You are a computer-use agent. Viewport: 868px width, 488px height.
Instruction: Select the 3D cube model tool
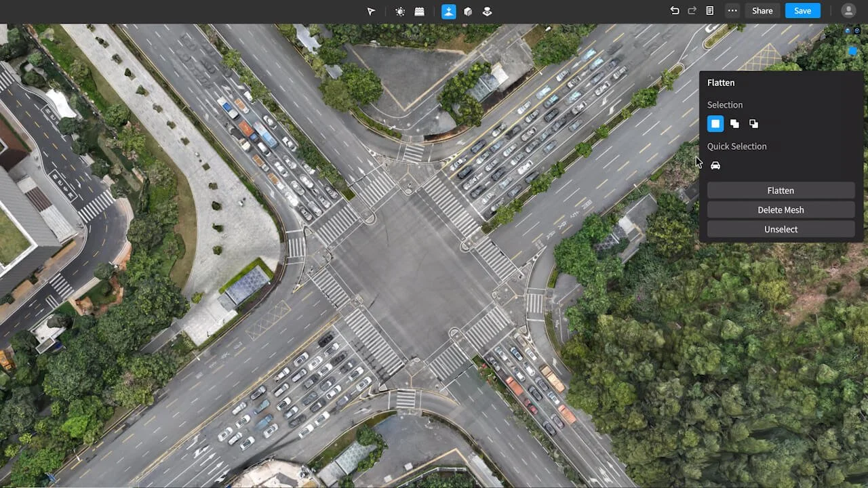pyautogui.click(x=468, y=11)
